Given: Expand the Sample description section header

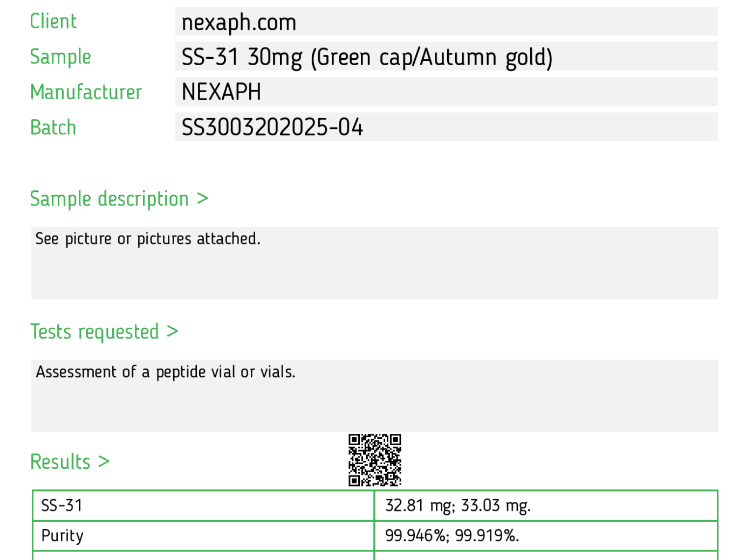Looking at the screenshot, I should 119,199.
